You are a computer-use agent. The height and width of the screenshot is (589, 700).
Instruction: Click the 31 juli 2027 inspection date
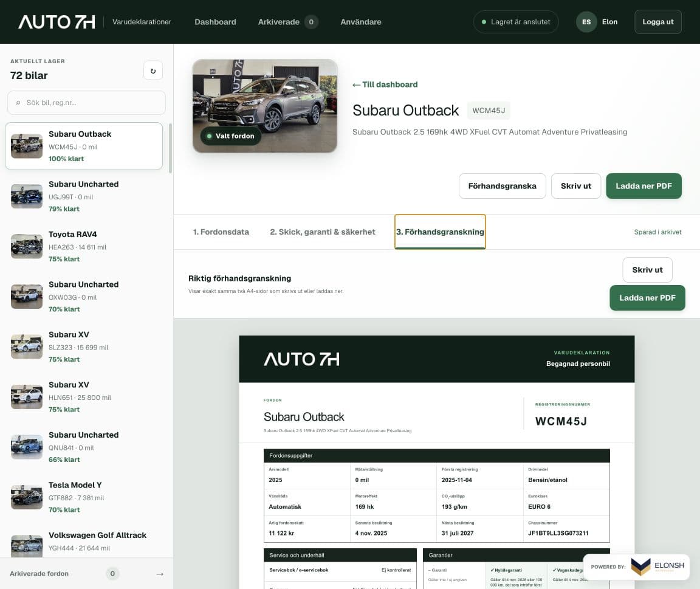[x=457, y=533]
